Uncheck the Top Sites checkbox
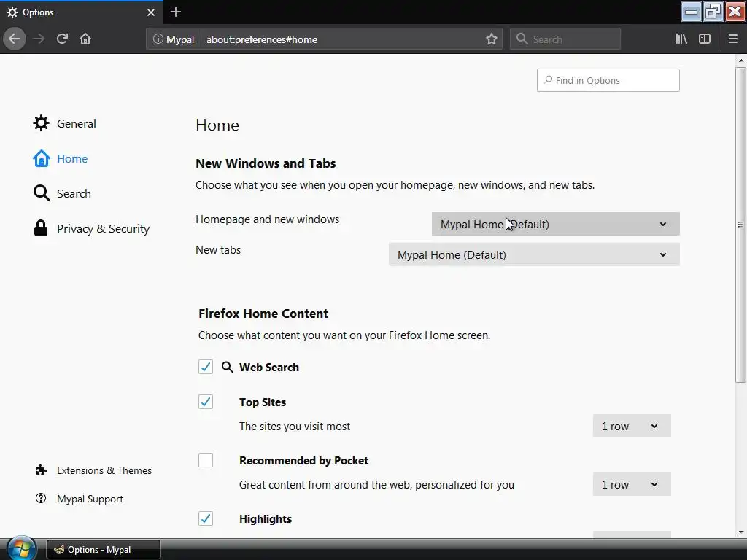 206,402
